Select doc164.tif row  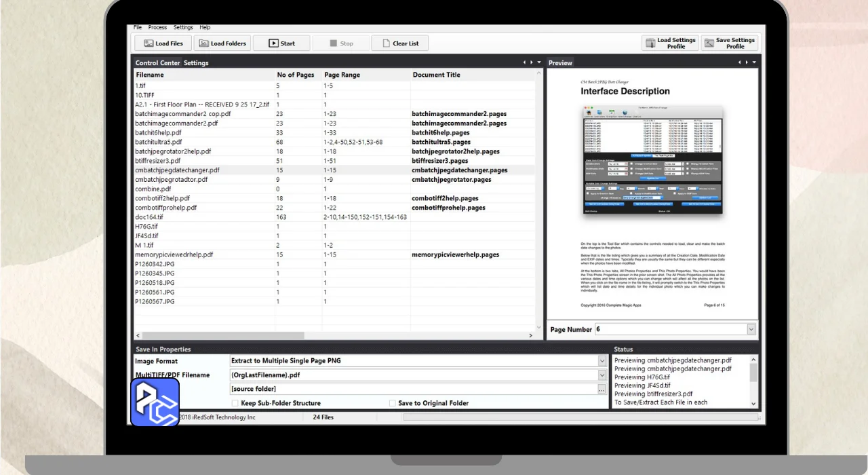334,217
